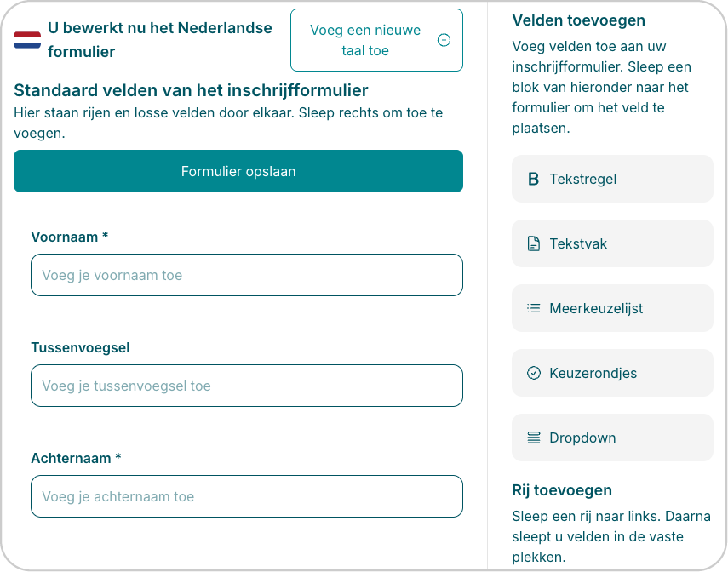Click the plus circle icon for new language
Viewport: 728px width, 572px height.
pyautogui.click(x=444, y=40)
